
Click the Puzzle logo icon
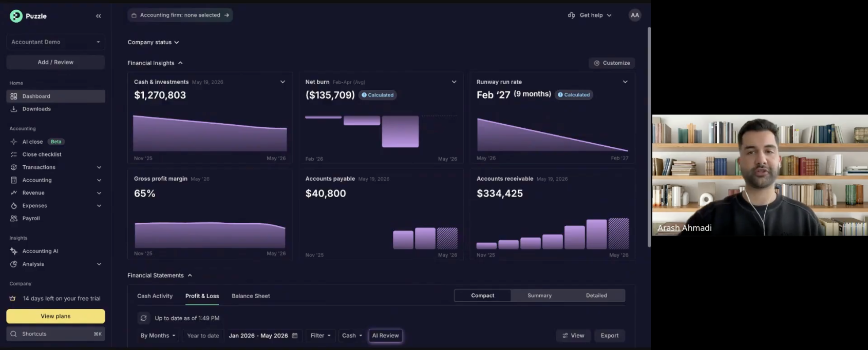(16, 16)
